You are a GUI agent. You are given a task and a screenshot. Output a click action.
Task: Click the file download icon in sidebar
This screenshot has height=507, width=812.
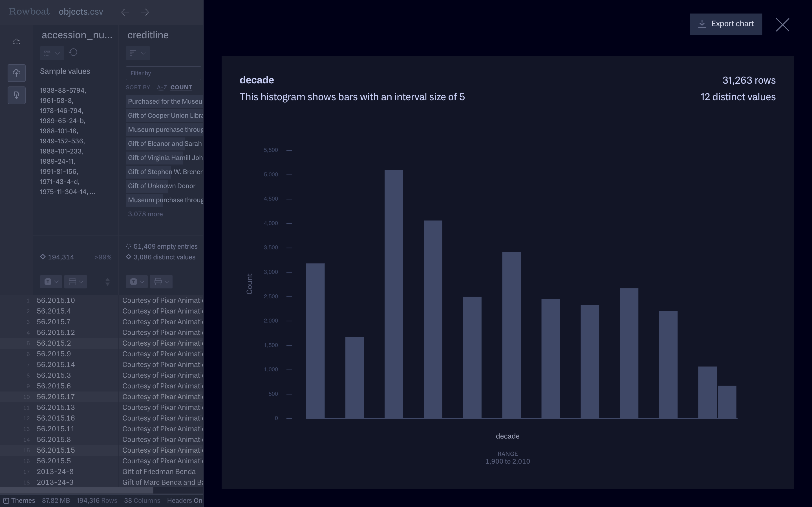coord(16,95)
